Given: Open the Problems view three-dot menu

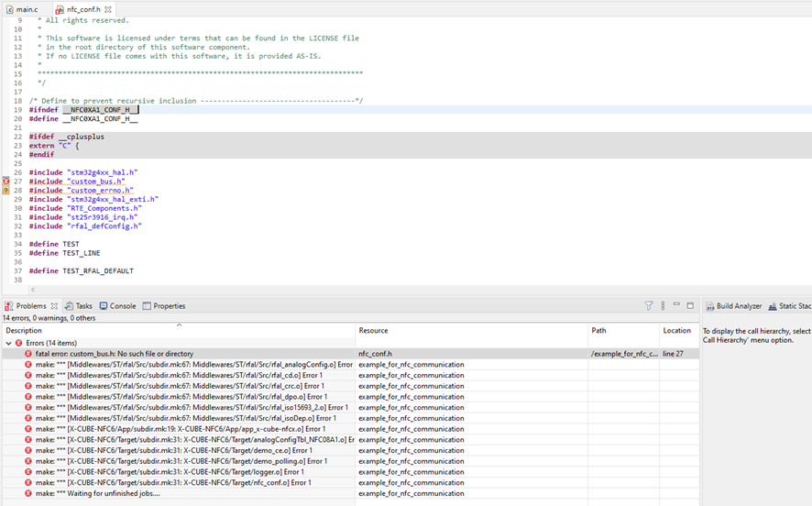Looking at the screenshot, I should (663, 306).
